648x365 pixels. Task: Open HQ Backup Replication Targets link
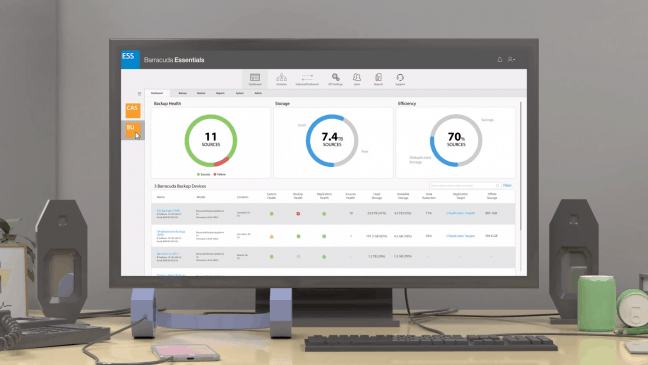point(460,213)
